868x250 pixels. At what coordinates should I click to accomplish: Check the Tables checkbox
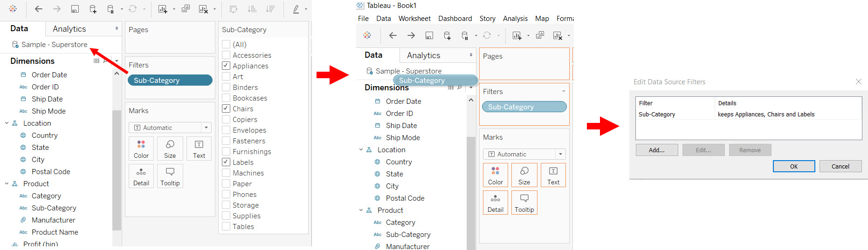226,226
